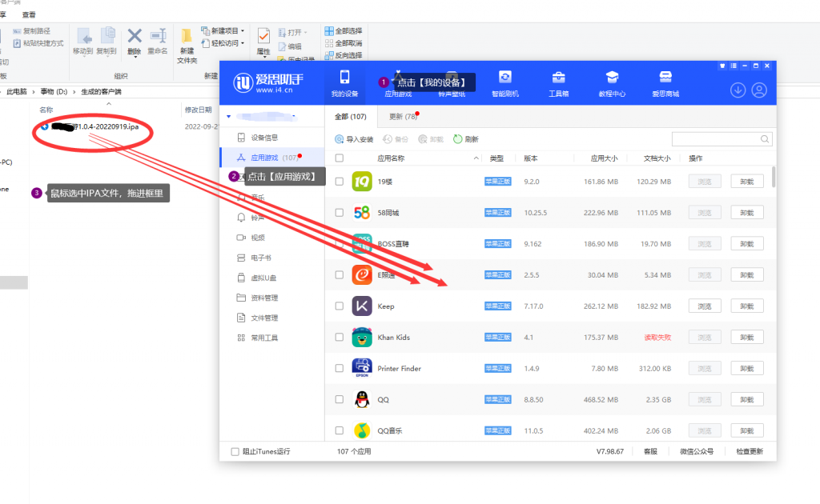
Task: Click 复制到 copy-to icon in Explorer ribbon
Action: pyautogui.click(x=107, y=35)
